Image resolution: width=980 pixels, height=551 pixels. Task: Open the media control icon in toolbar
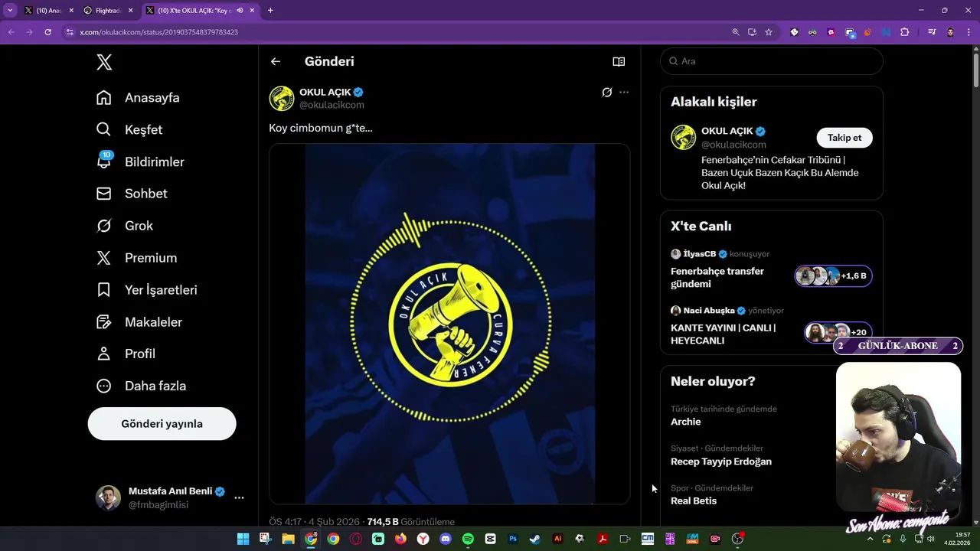click(932, 32)
